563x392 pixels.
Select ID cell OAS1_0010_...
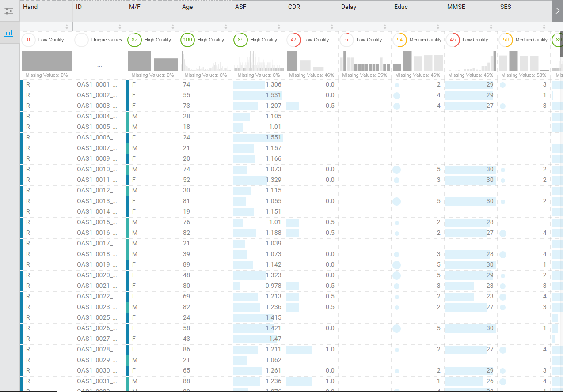pyautogui.click(x=97, y=169)
